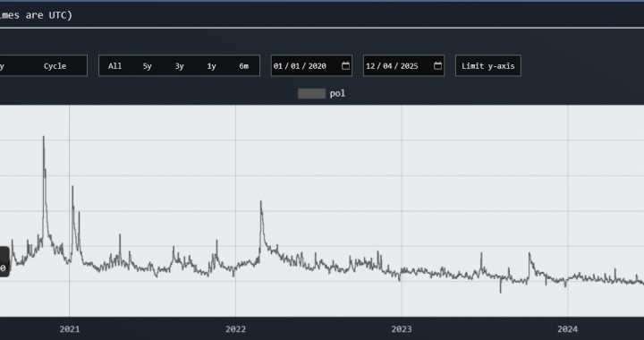Viewport: 644px width, 340px height.
Task: Show the All time range
Action: point(115,66)
